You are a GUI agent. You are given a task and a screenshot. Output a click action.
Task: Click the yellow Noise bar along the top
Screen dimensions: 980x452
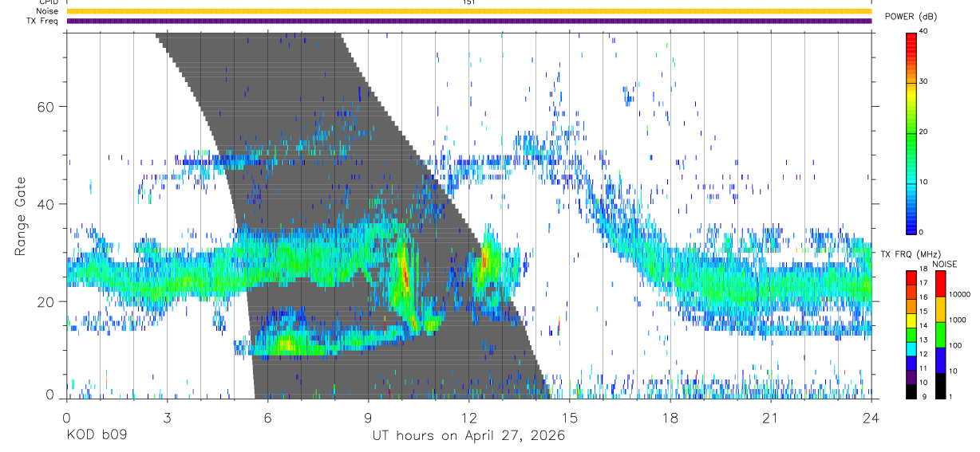pos(468,11)
